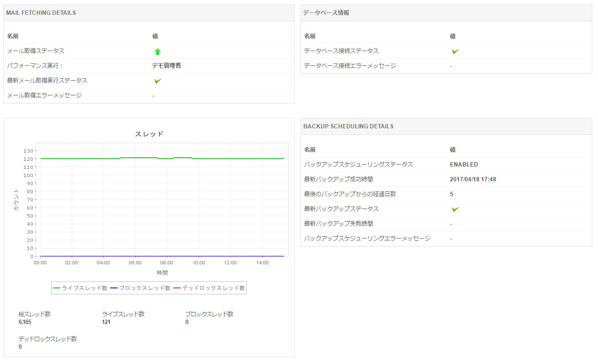Select the MAIL FETCHING DETAILS panel header
598x364 pixels.
[x=41, y=13]
